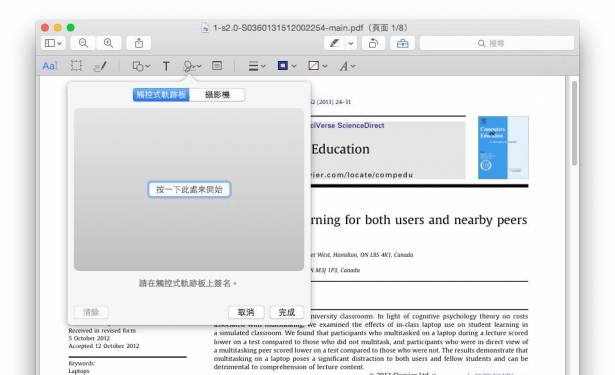Switch to the 攝影機 tab
Image resolution: width=615 pixels, height=375 pixels.
[x=217, y=95]
